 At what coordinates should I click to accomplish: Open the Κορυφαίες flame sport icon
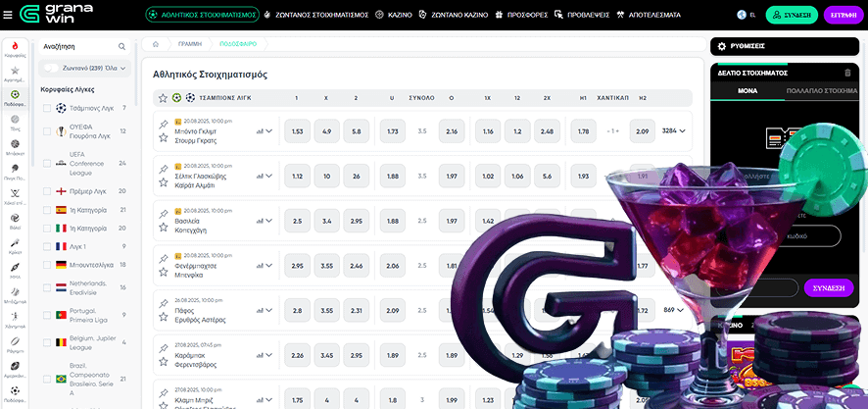pyautogui.click(x=15, y=46)
